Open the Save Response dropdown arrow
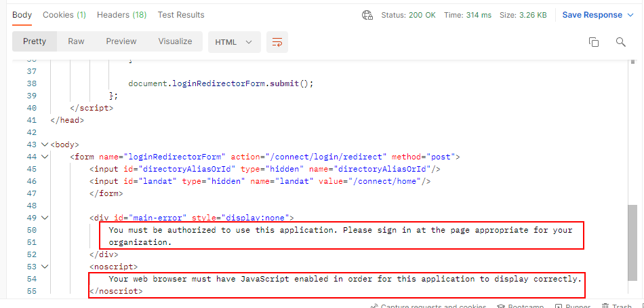Screen dimensions: 644x308 [630, 15]
